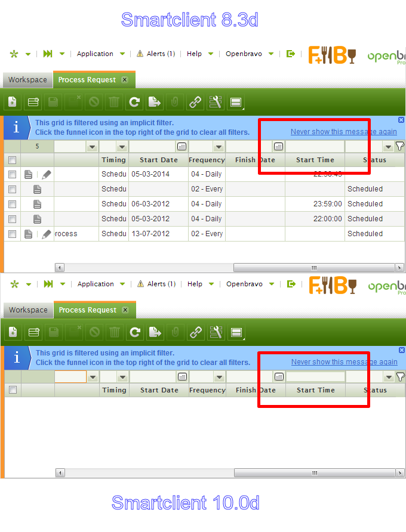This screenshot has width=406, height=532.
Task: Click link chain icon in lower screenshot toolbar
Action: tap(196, 332)
